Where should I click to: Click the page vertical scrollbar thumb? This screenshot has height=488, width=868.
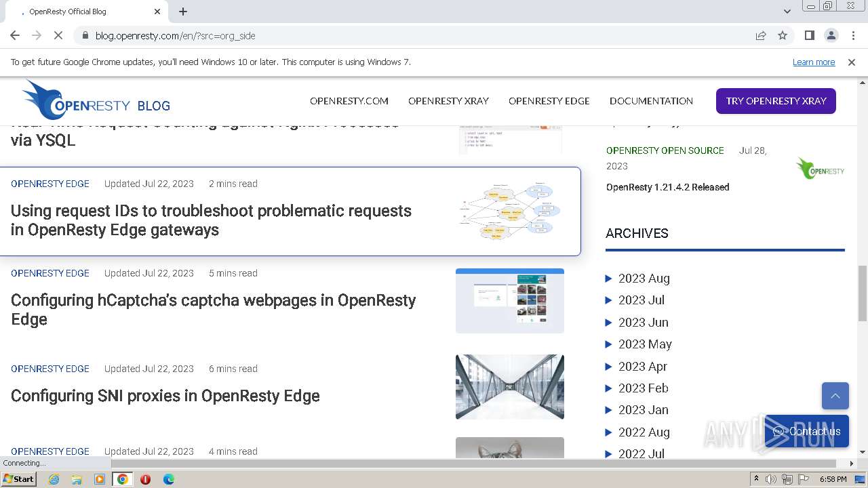pos(863,292)
